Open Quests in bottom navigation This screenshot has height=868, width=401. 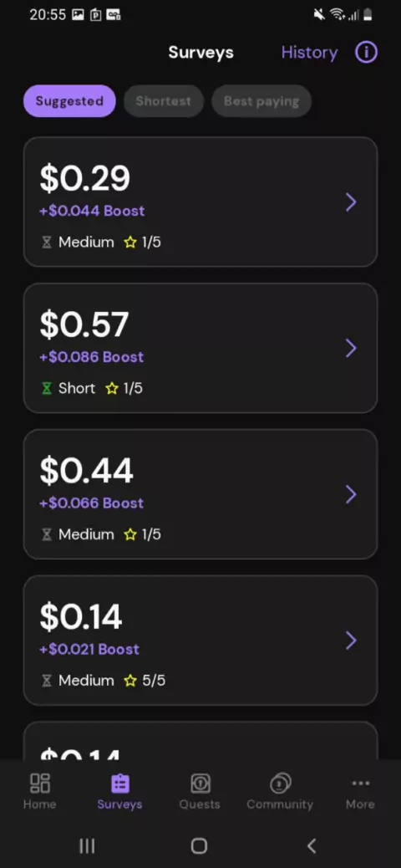pos(200,792)
